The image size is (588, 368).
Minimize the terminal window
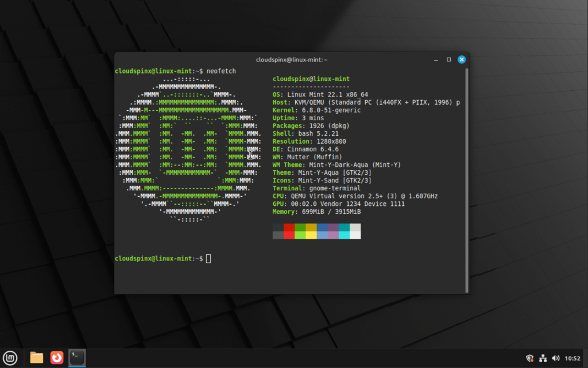point(436,60)
